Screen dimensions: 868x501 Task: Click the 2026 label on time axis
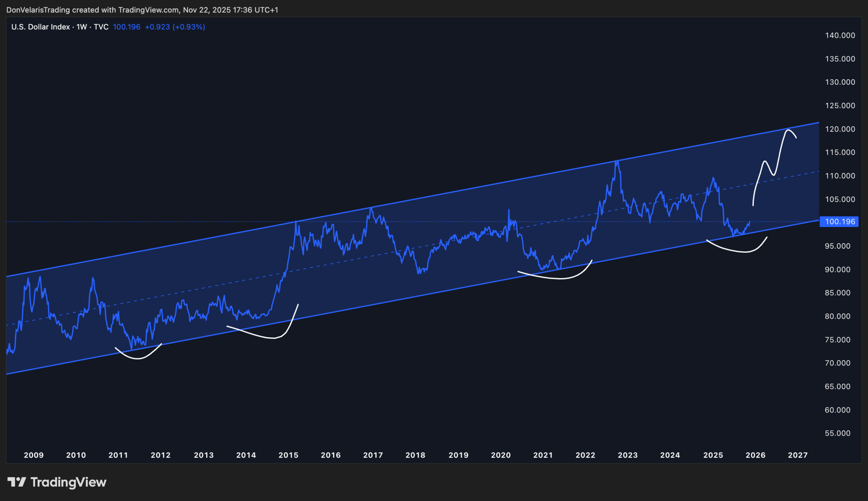tap(755, 455)
